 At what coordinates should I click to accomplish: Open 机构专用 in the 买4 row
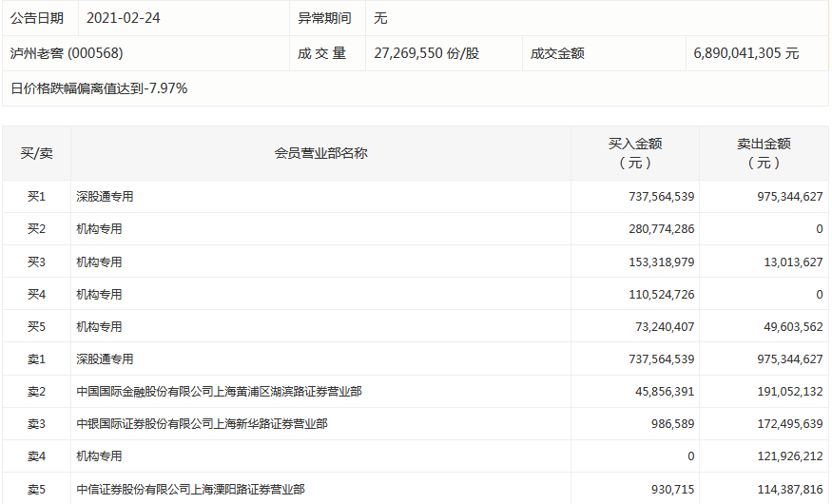pyautogui.click(x=99, y=295)
